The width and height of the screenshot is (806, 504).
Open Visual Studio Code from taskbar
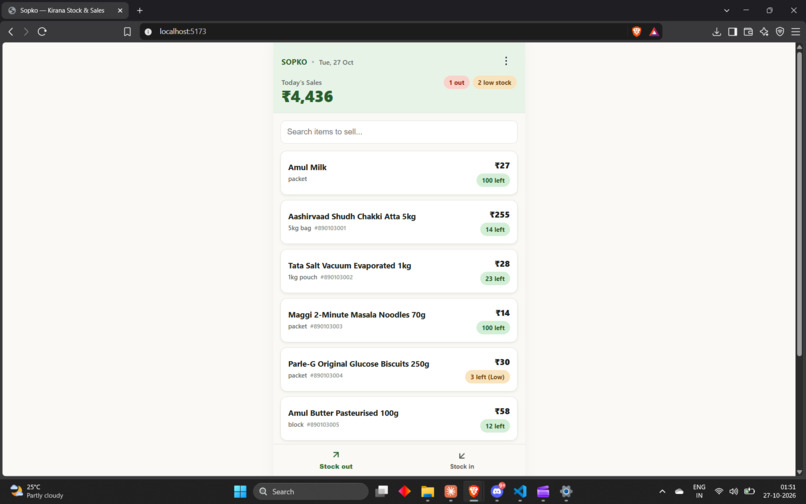pos(520,492)
